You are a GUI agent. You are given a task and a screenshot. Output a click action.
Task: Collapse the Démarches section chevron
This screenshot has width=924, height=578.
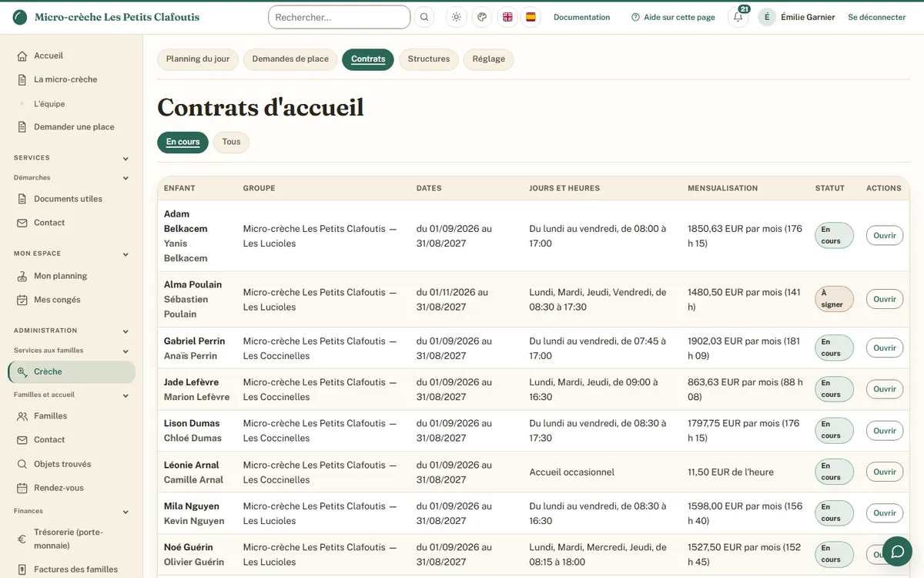126,178
